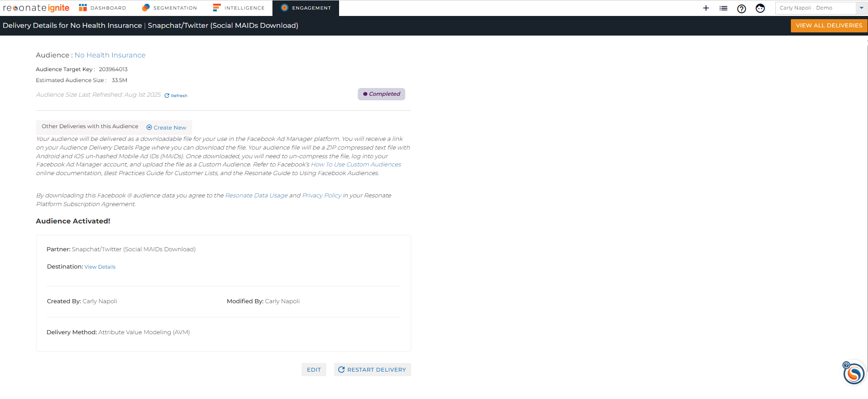Image resolution: width=868 pixels, height=399 pixels.
Task: Click View All Deliveries button
Action: click(829, 26)
